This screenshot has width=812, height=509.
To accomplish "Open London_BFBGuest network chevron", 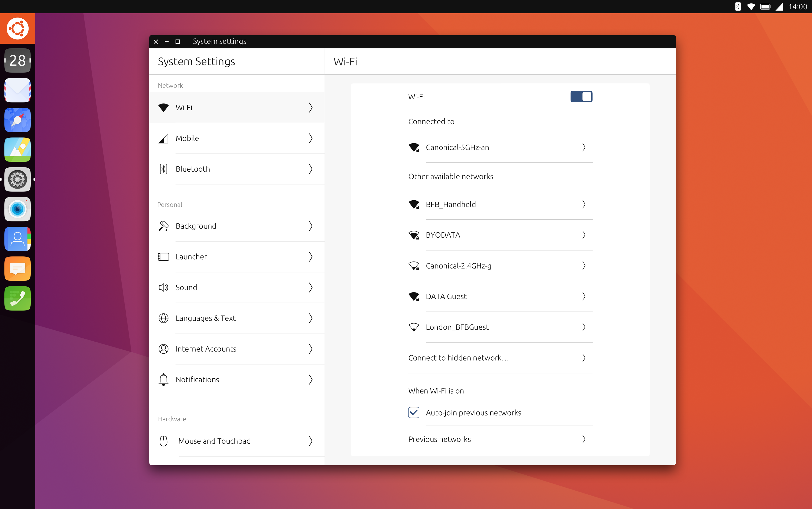I will pyautogui.click(x=584, y=327).
